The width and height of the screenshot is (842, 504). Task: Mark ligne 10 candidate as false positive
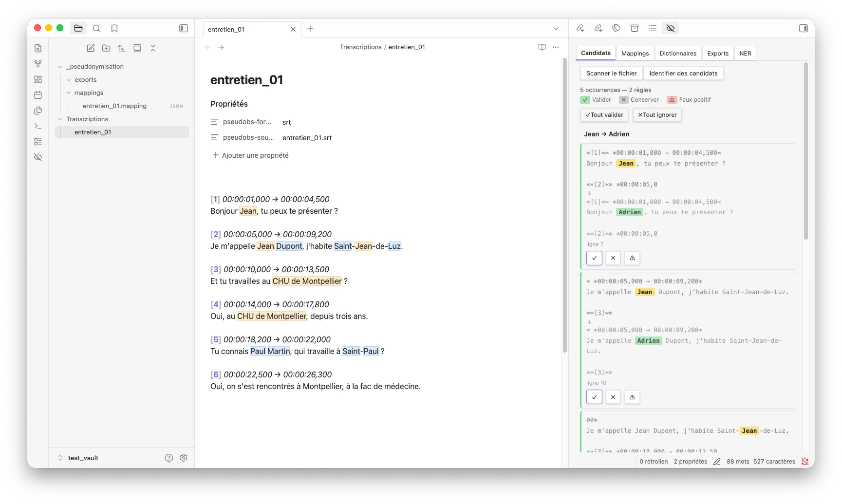pos(632,397)
